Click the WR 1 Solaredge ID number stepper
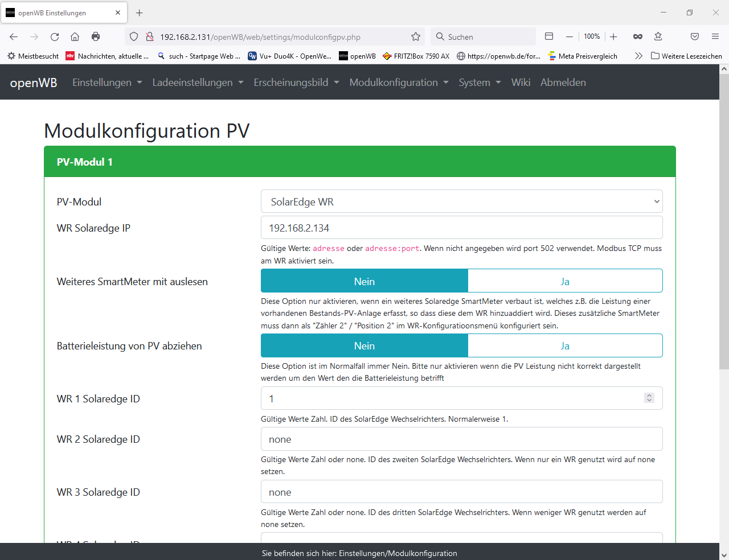The image size is (729, 560). (x=649, y=398)
